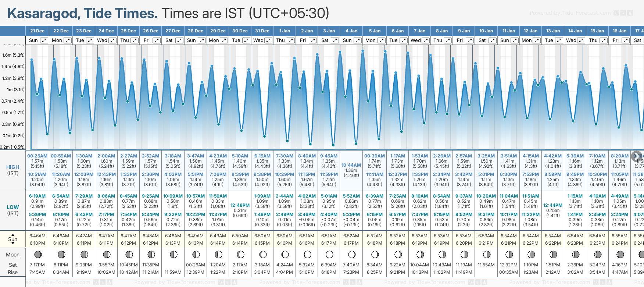Expand the Thu 25 Dec day view
This screenshot has height=287, width=644.
pyautogui.click(x=135, y=40)
